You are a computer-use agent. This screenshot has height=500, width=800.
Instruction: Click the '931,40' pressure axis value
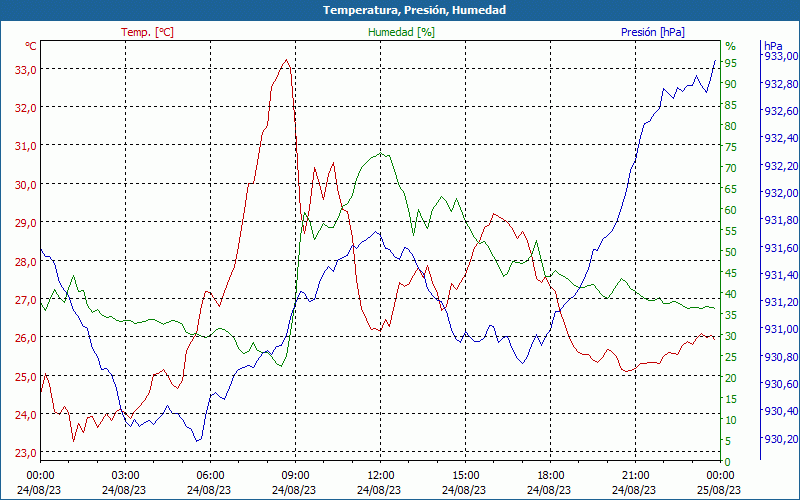780,275
